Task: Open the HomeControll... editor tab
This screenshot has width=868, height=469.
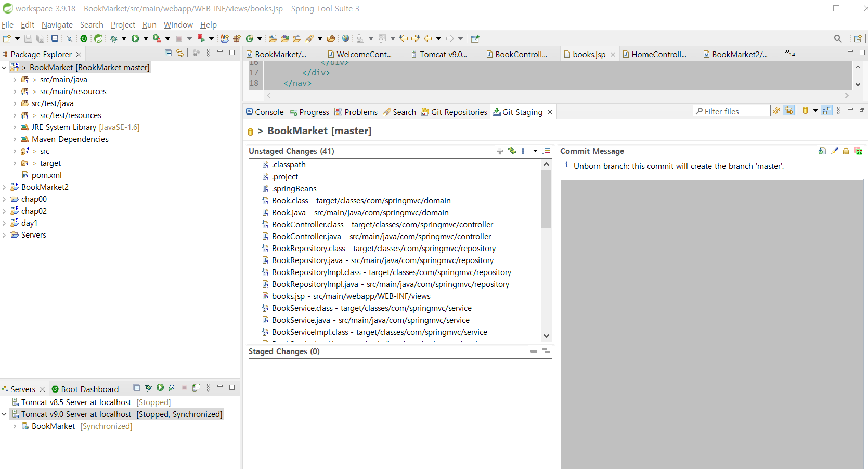Action: [654, 54]
